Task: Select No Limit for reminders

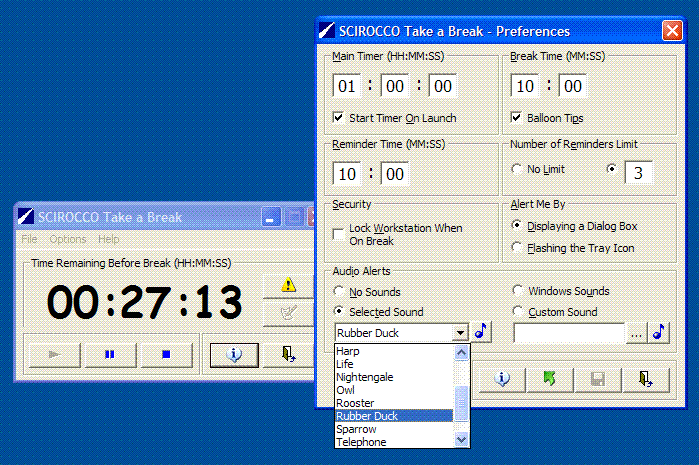Action: point(517,169)
